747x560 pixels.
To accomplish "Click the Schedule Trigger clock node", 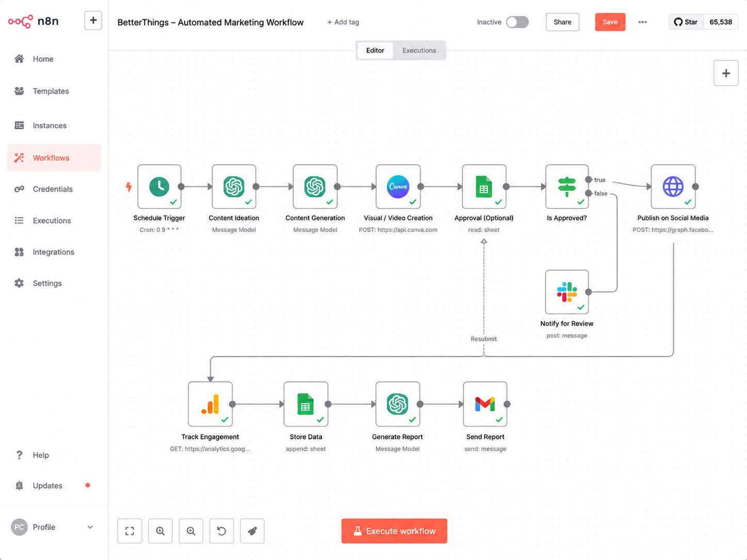I will tap(159, 187).
